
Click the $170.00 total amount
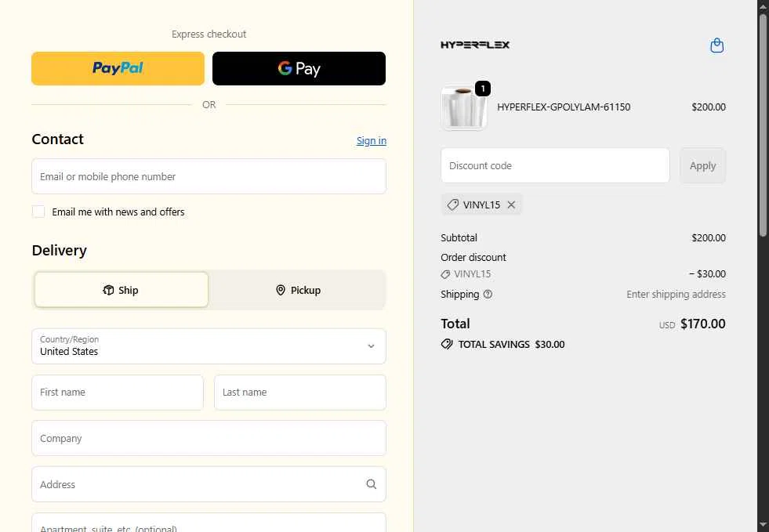[x=703, y=324]
